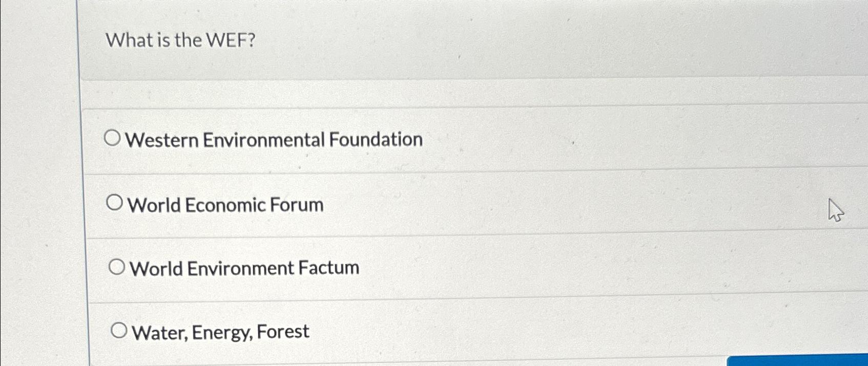Click the radio circle beside World Economic Forum

114,203
